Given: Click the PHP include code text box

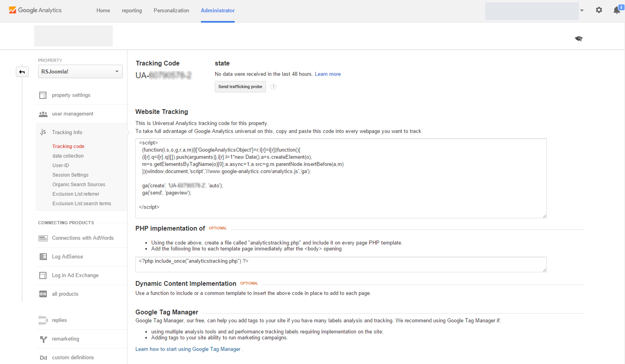Looking at the screenshot, I should (341, 264).
